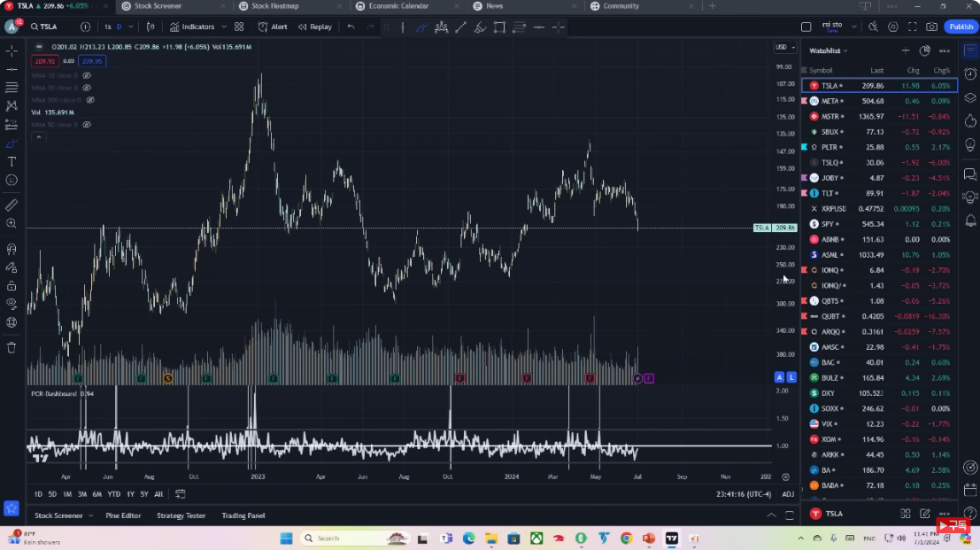
Task: Open the quick search icon
Action: (x=873, y=27)
